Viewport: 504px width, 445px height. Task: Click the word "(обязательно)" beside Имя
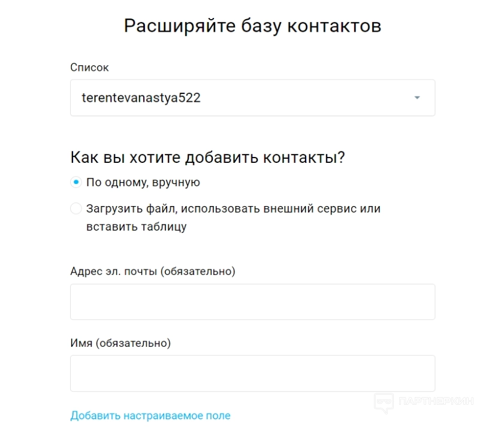coord(134,343)
